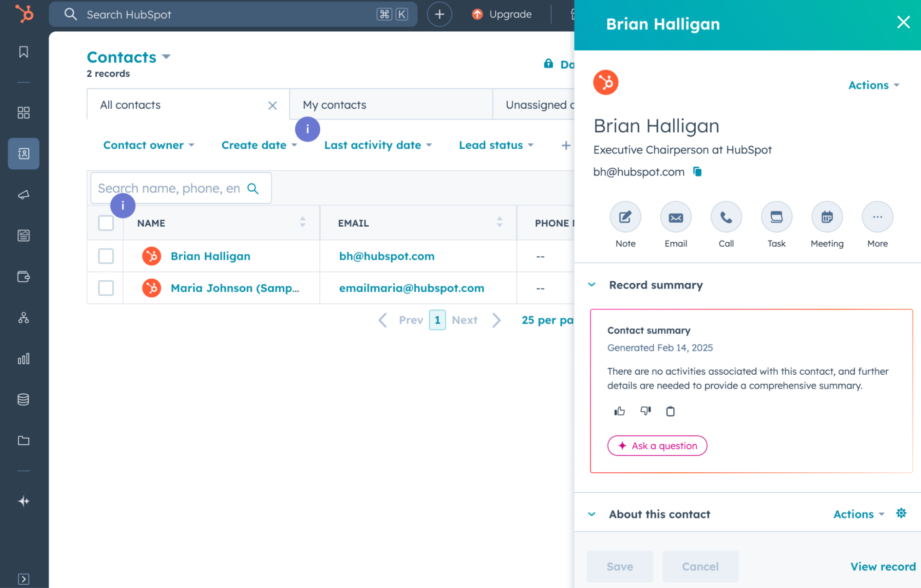Open the Contacts title dropdown
Viewport: 921px width, 588px height.
click(x=129, y=57)
